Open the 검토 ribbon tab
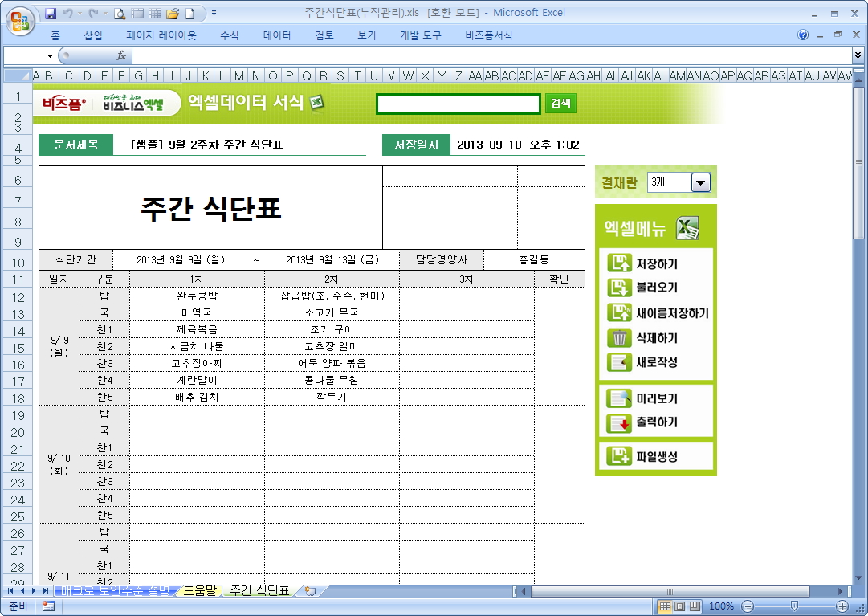Image resolution: width=868 pixels, height=616 pixels. click(x=324, y=35)
